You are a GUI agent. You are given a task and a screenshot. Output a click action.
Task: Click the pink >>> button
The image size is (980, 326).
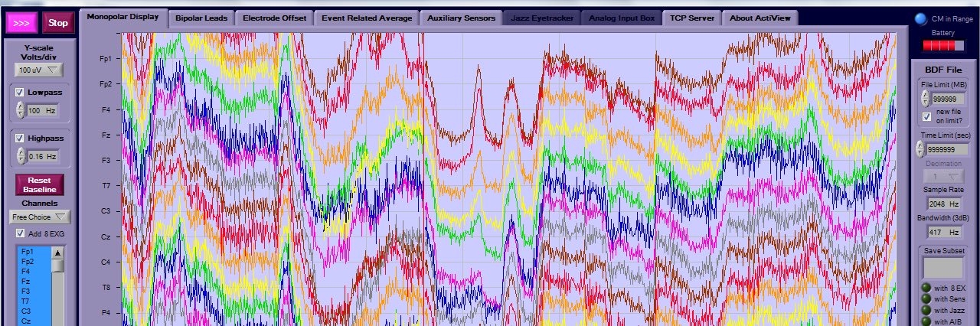tap(21, 23)
